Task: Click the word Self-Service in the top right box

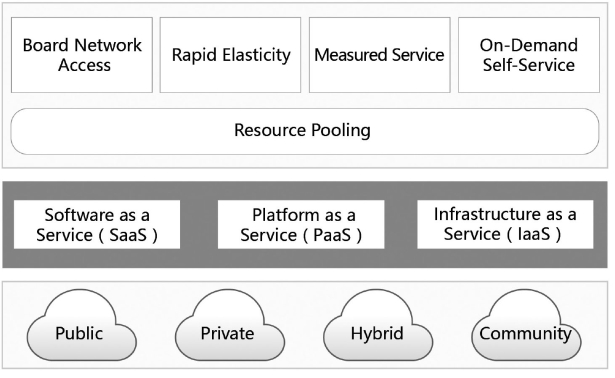Action: [529, 65]
